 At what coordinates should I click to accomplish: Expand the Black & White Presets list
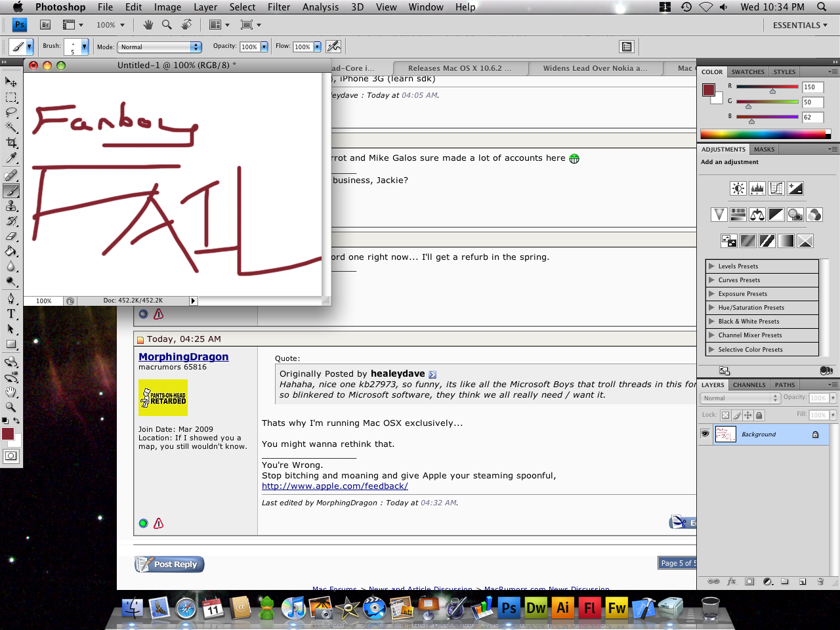[x=711, y=321]
